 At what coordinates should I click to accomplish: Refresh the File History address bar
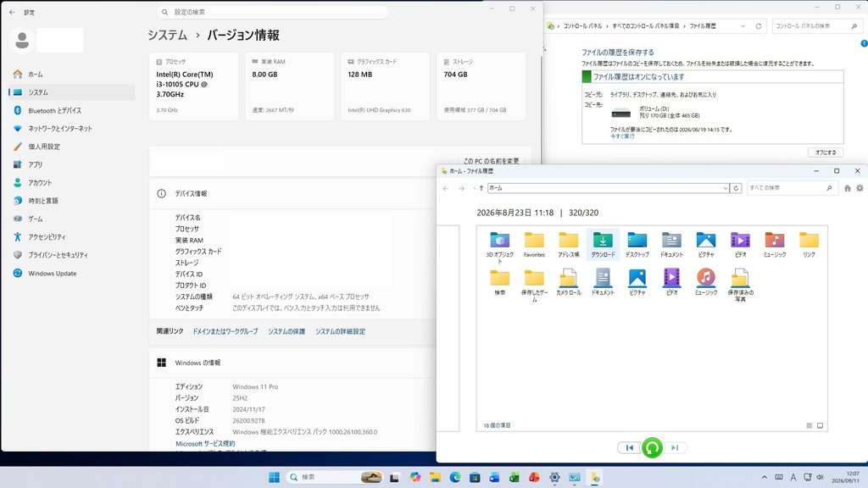click(736, 188)
